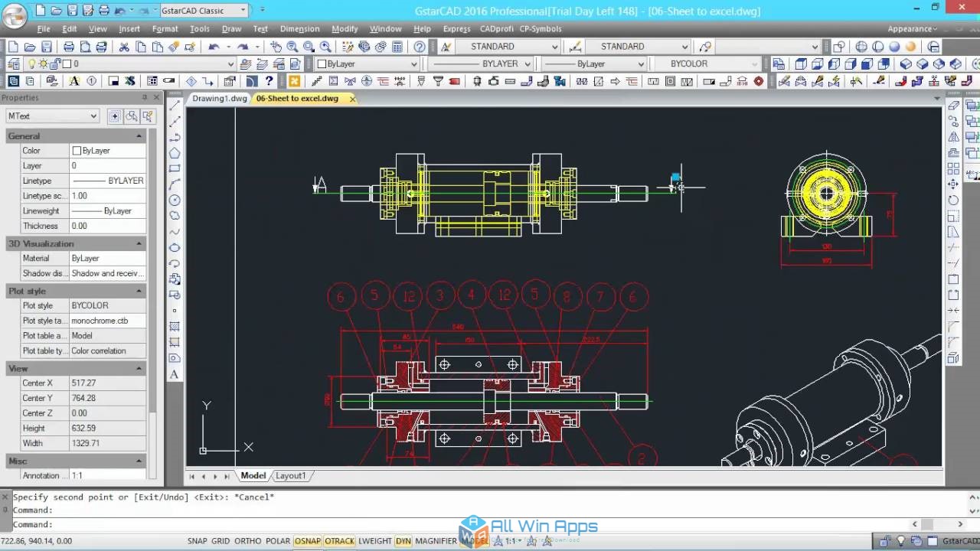Click the coordinates readout in status bar
This screenshot has width=980, height=551.
click(38, 541)
